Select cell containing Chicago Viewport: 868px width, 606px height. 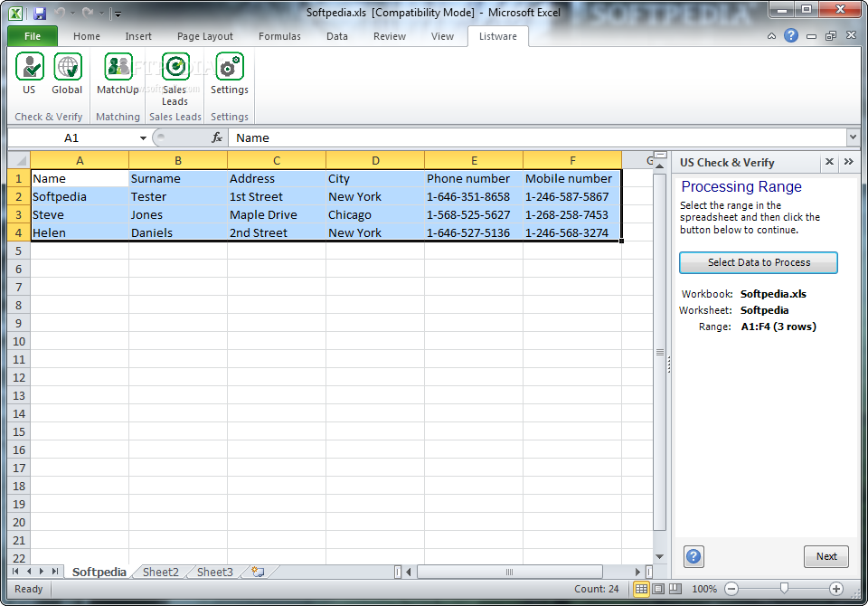pos(375,215)
